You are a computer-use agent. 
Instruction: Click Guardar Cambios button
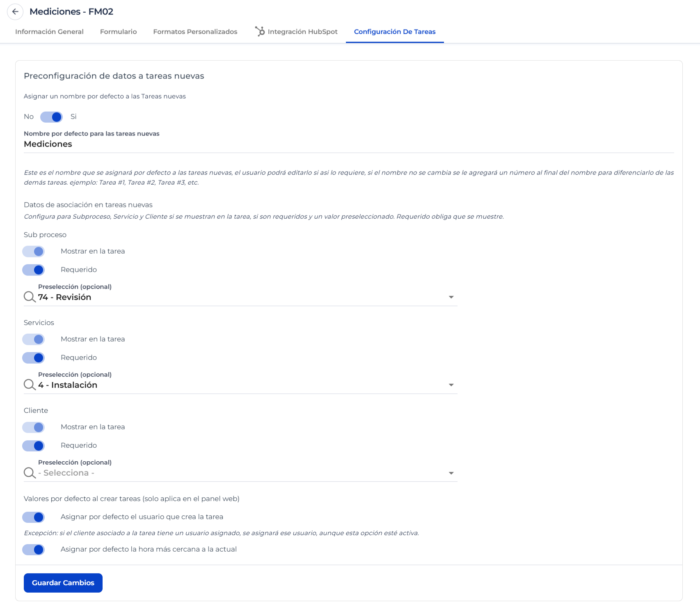pyautogui.click(x=63, y=583)
